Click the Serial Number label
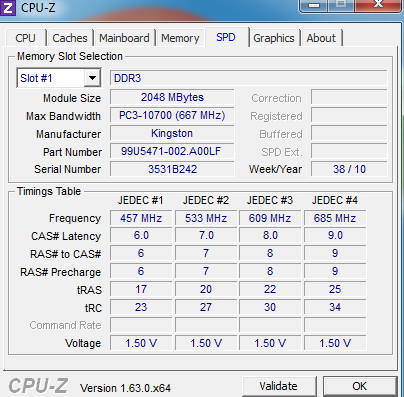 pos(67,169)
